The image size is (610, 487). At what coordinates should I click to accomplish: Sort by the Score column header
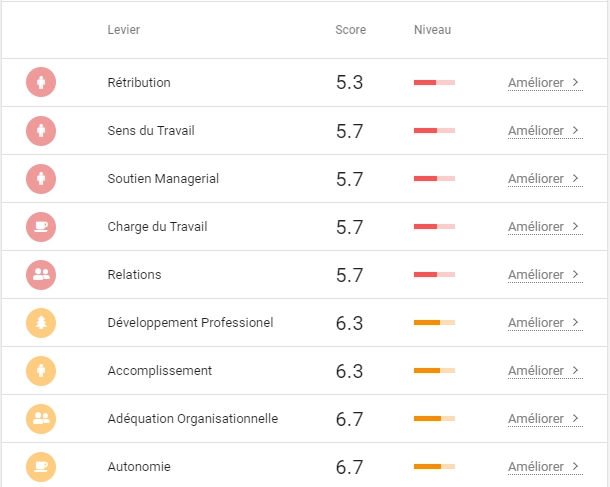click(x=351, y=30)
